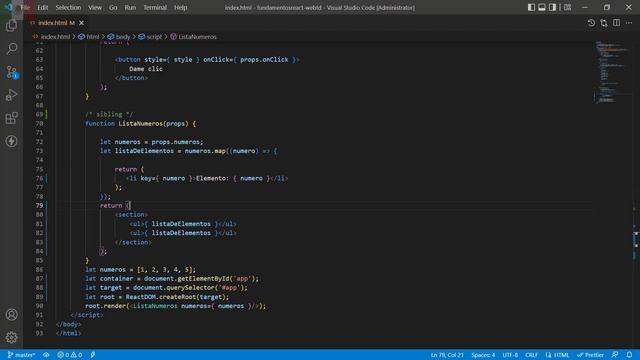This screenshot has height=360, width=640.
Task: Open the Edit menu
Action: coord(42,7)
